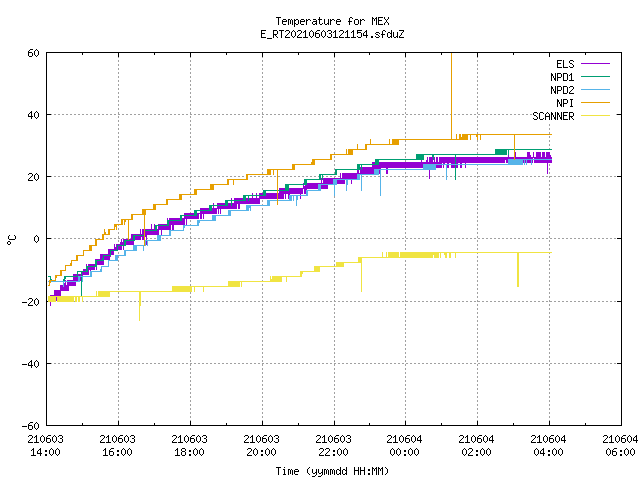Click the x-axis tick label 210604 02:00

[476, 446]
